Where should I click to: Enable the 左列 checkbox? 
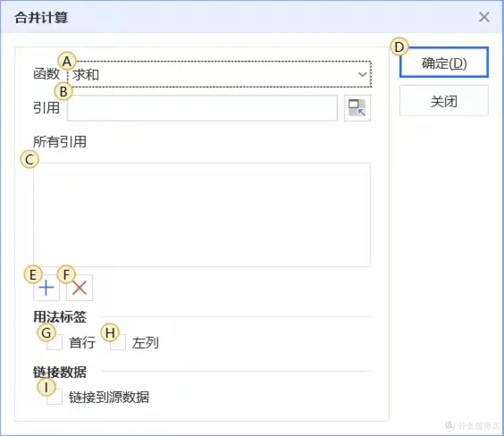coord(118,343)
